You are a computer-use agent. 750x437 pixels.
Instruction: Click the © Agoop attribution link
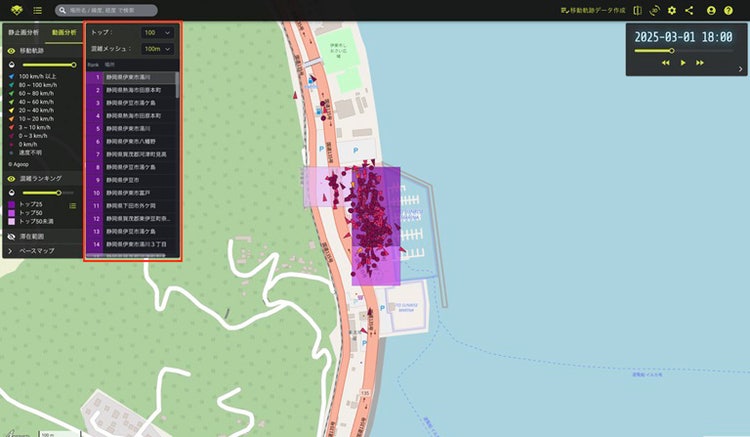click(19, 164)
